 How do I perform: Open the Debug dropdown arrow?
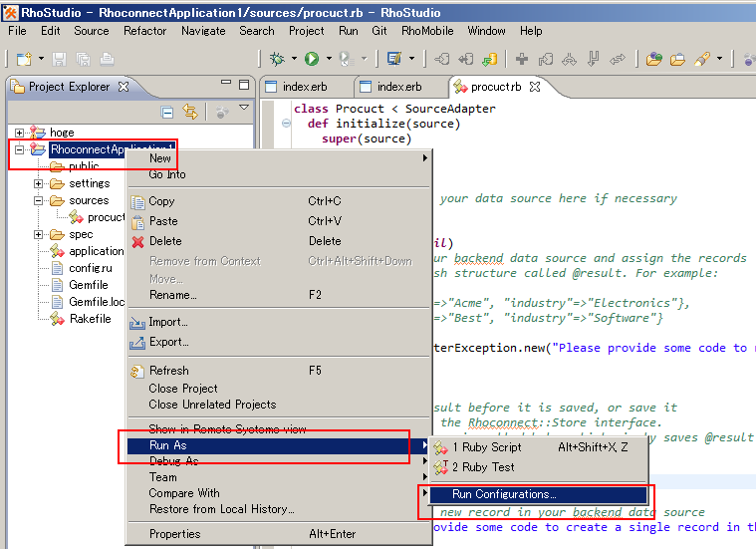click(294, 59)
